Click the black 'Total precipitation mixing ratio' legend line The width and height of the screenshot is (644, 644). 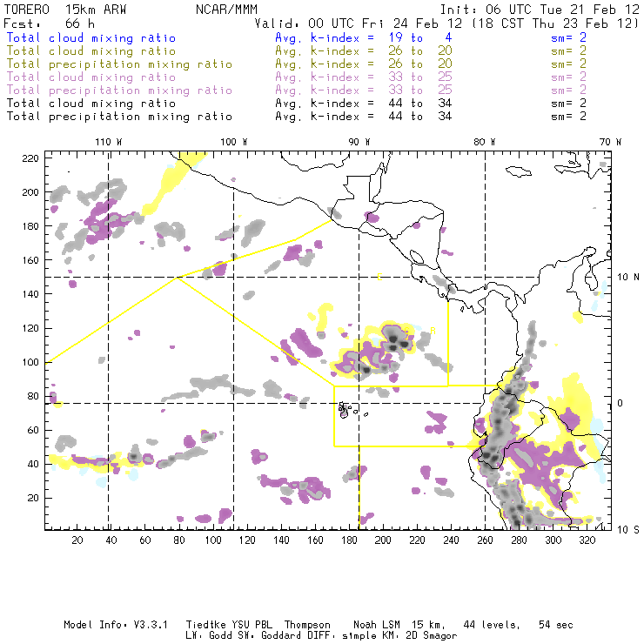[x=119, y=117]
